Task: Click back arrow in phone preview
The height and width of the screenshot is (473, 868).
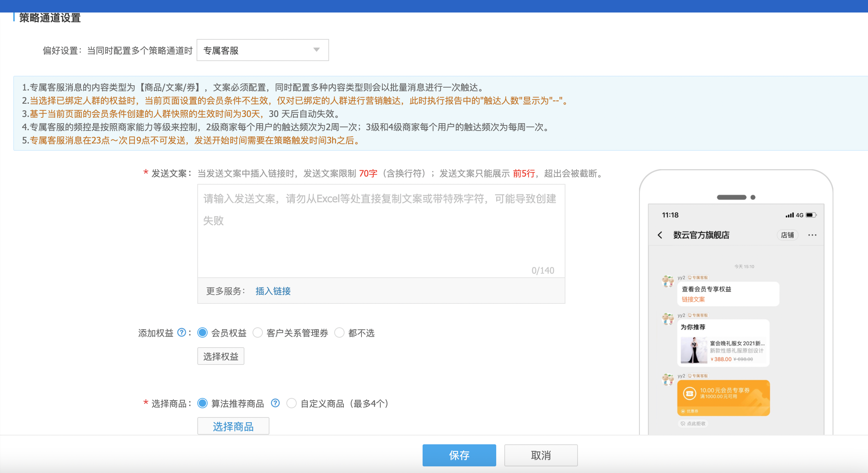Action: (660, 235)
